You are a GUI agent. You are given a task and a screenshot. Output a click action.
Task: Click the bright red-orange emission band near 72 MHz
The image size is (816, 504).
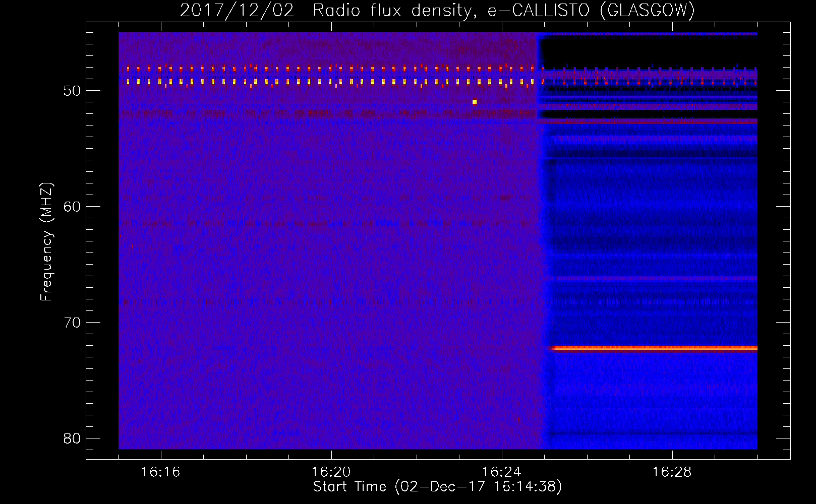654,348
